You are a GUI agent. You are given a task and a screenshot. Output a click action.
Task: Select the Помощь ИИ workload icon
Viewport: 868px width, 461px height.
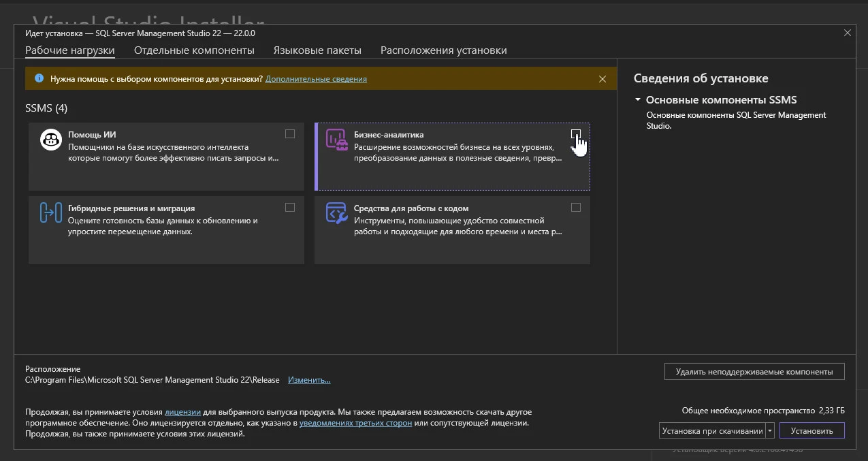[x=51, y=140]
